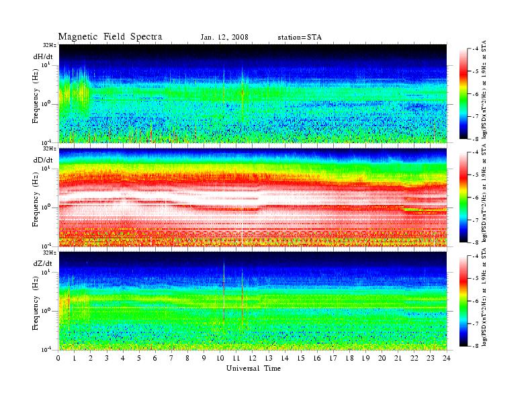Click the time axis tick label "8"

187,358
